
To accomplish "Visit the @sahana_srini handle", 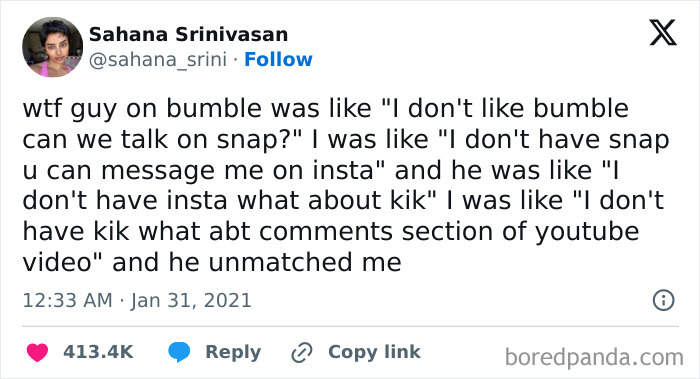I will 158,59.
